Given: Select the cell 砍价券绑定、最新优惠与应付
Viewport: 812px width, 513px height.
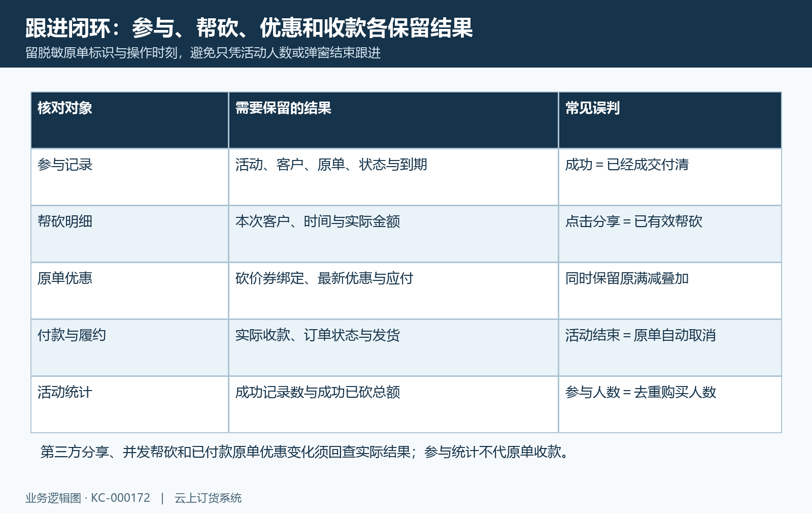Looking at the screenshot, I should click(393, 291).
